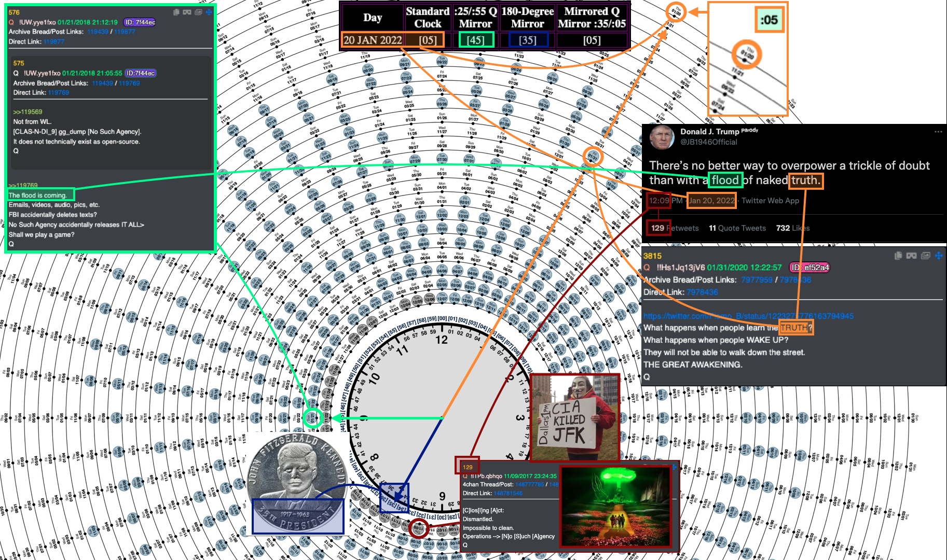Open the image gallery icon on post 576

tap(198, 12)
